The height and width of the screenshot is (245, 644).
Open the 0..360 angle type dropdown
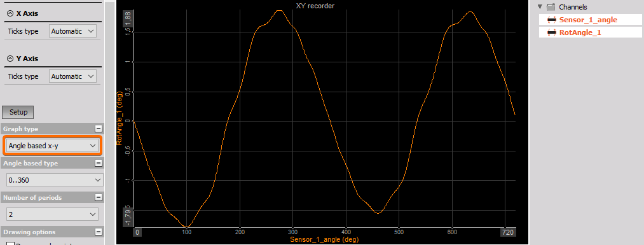54,180
